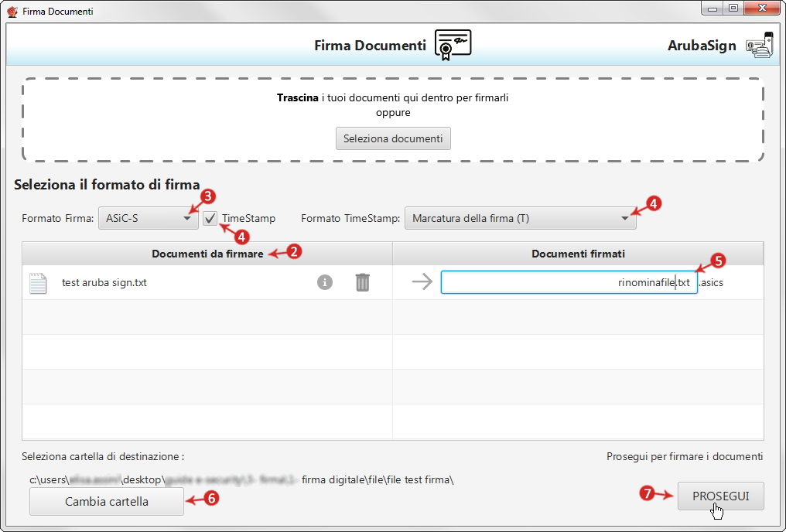Click PROSEGUI to sign documents
This screenshot has width=786, height=532.
point(721,496)
